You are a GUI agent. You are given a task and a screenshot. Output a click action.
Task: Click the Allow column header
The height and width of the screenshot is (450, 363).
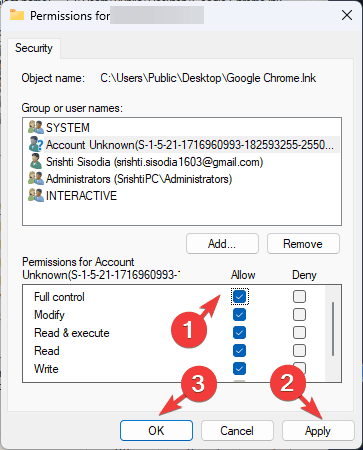[243, 275]
